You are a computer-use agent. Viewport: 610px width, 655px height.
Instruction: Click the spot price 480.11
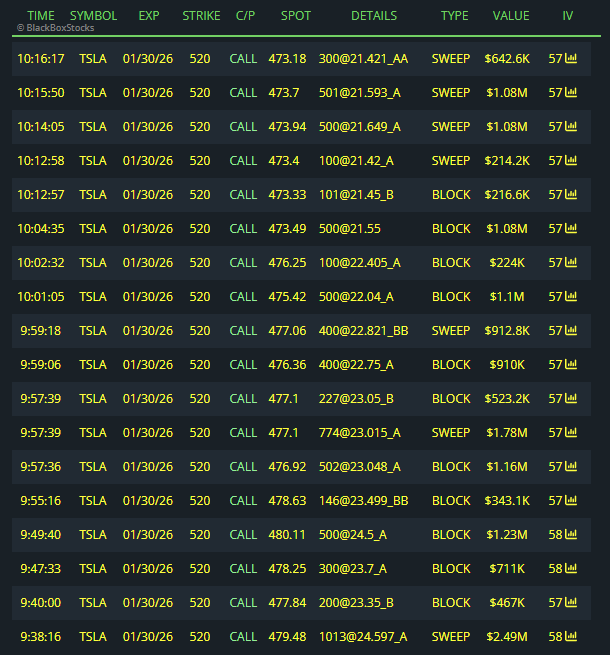(x=287, y=535)
